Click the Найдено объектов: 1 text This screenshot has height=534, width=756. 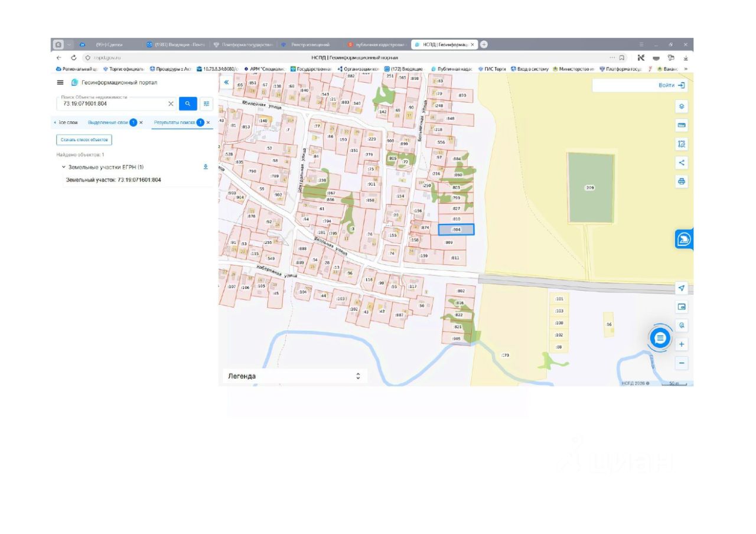point(80,155)
